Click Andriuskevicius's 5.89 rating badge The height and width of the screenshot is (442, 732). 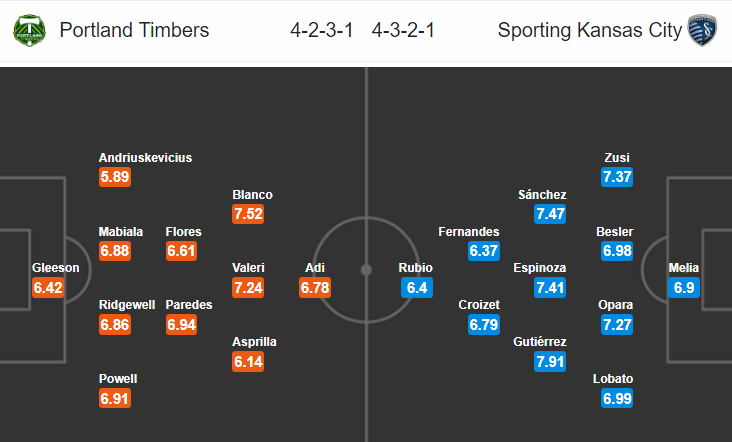pyautogui.click(x=115, y=177)
